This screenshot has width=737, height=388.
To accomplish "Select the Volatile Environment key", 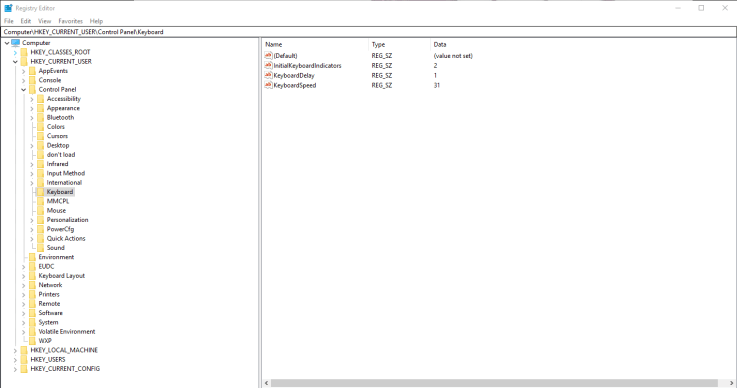I will [x=67, y=332].
